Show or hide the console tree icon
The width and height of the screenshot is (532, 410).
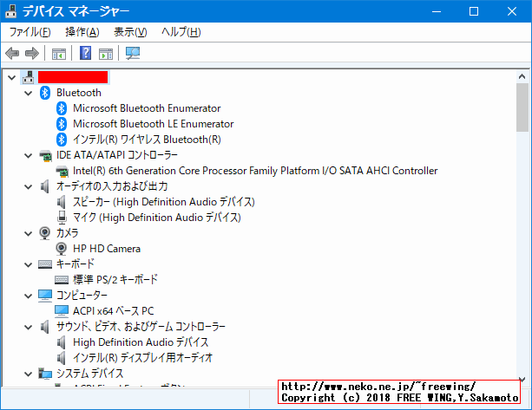[59, 54]
